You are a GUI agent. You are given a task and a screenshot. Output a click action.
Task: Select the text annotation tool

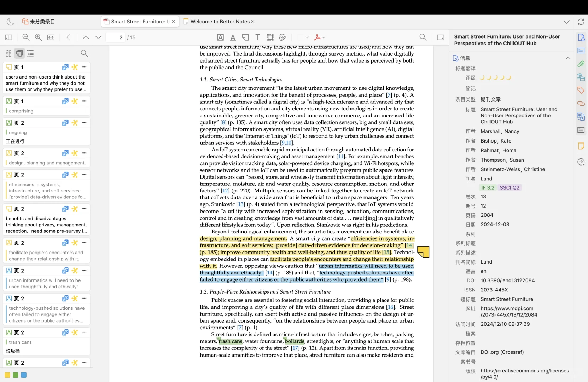click(x=258, y=37)
